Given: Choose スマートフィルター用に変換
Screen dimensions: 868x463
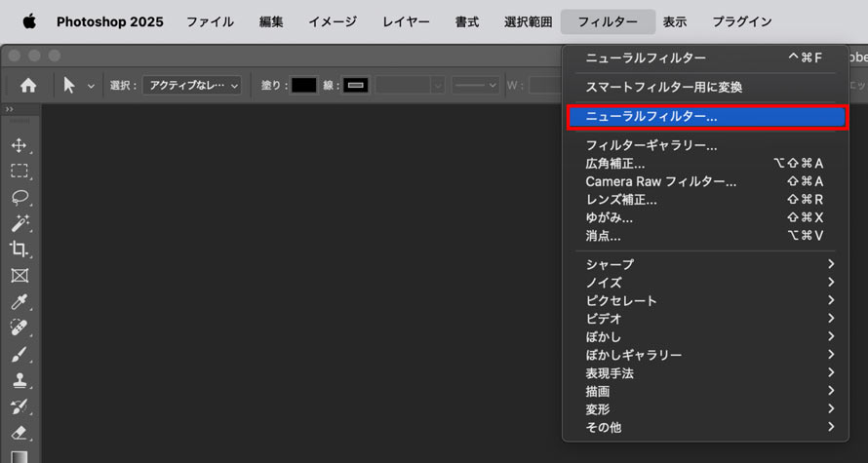Looking at the screenshot, I should pos(705,87).
